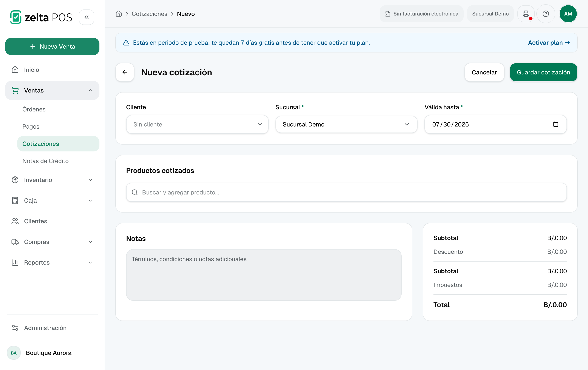Click the Ventas shopping cart icon
Screen dimensions: 588x370
click(15, 90)
